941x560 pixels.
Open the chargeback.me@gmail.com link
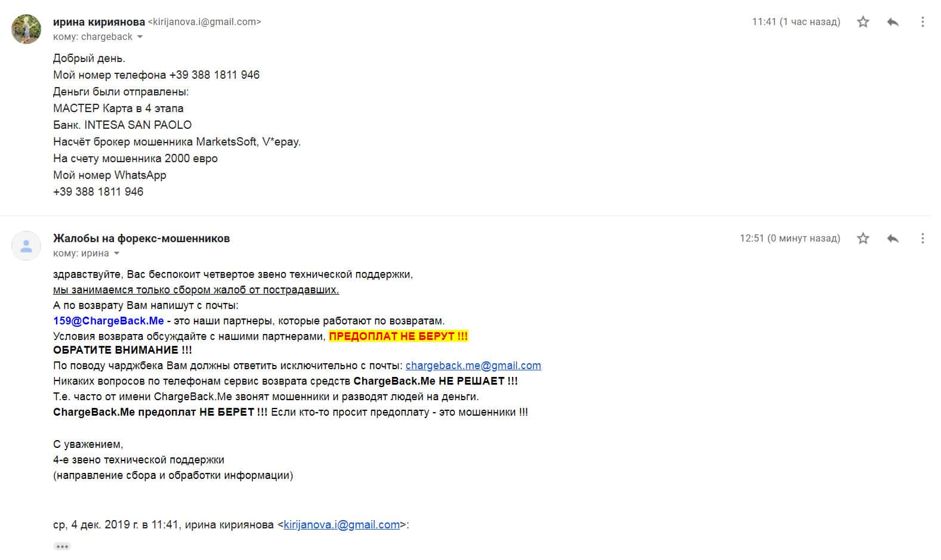tap(473, 366)
